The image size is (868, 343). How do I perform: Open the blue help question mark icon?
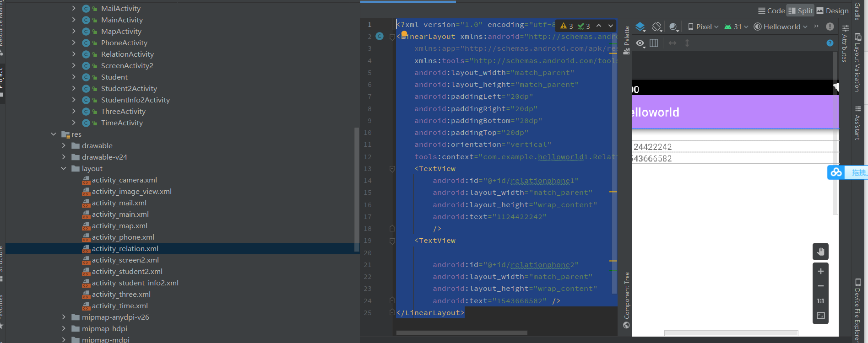coord(830,43)
